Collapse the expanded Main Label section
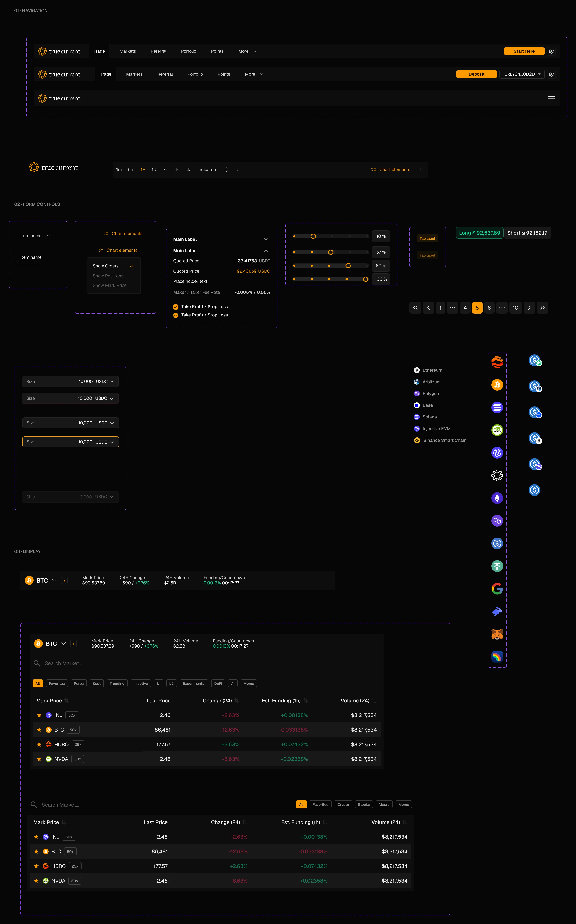Image resolution: width=576 pixels, height=924 pixels. tap(266, 251)
